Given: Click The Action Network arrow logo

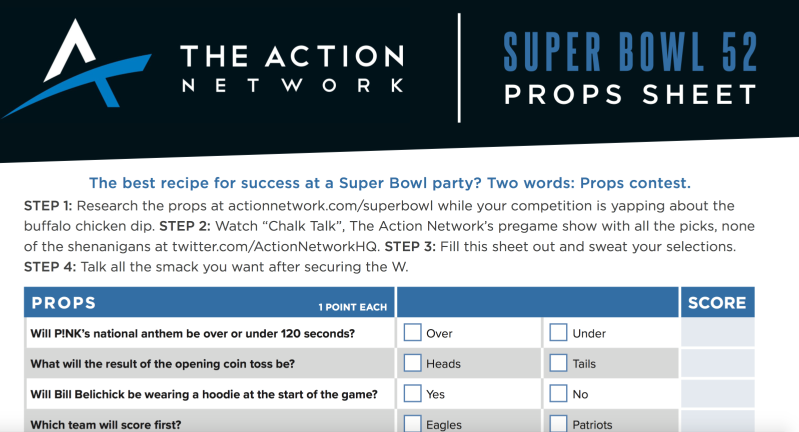Looking at the screenshot, I should point(76,68).
